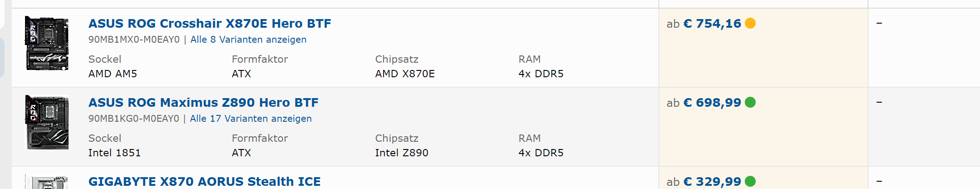Open ASUS ROG Crosshair X870E Hero BTF link
The height and width of the screenshot is (189, 980).
pyautogui.click(x=210, y=24)
